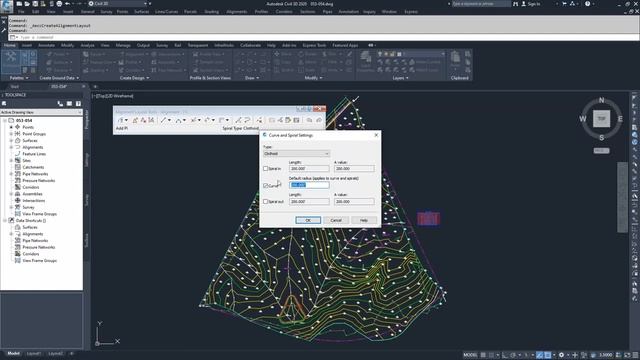Switch to the Analyze ribbon tab

tap(87, 45)
